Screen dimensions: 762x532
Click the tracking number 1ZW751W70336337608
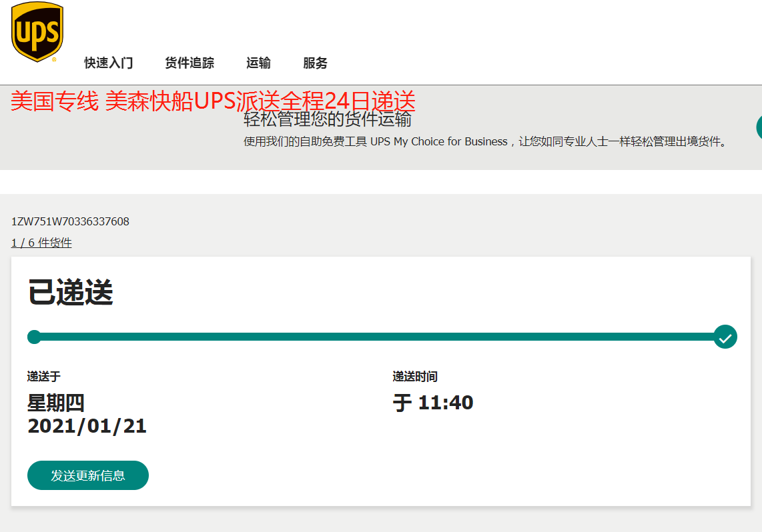click(x=70, y=221)
